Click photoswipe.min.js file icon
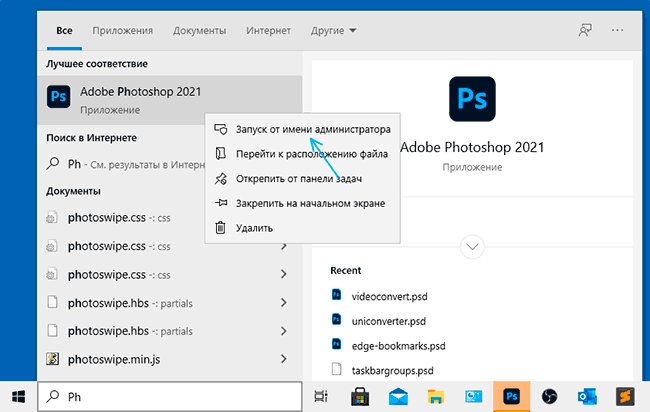Viewport: 650px width, 412px height. tap(53, 359)
